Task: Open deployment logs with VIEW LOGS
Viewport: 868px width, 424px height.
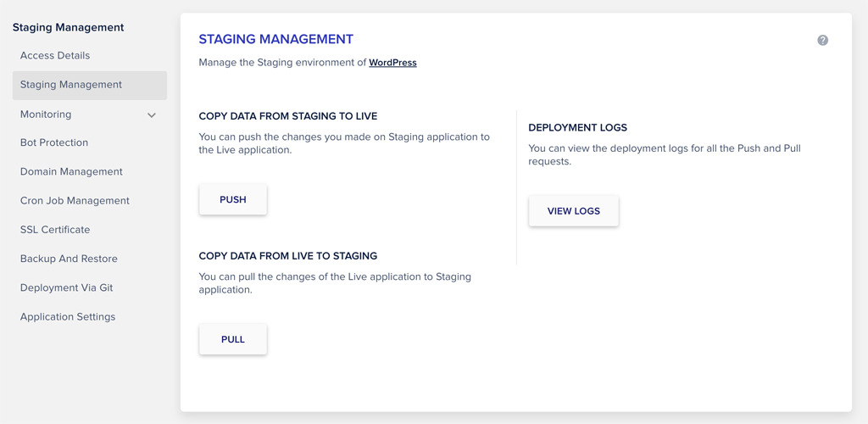Action: pyautogui.click(x=574, y=211)
